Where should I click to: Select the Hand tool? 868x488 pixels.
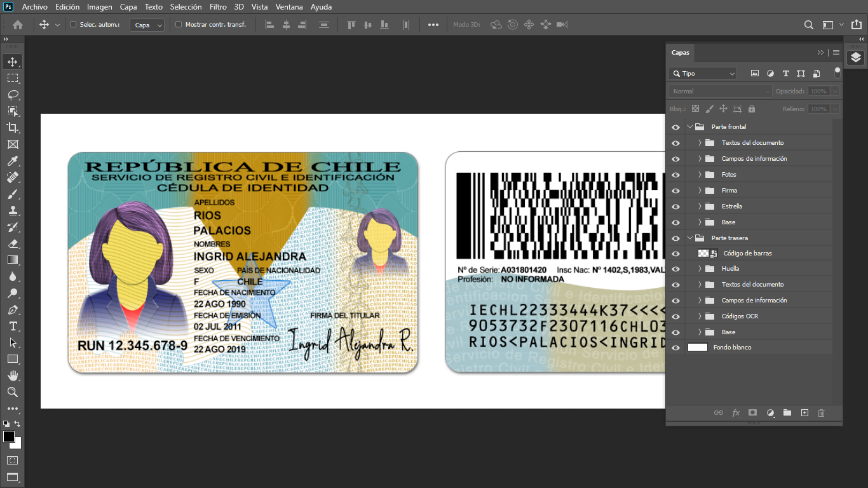[x=13, y=376]
